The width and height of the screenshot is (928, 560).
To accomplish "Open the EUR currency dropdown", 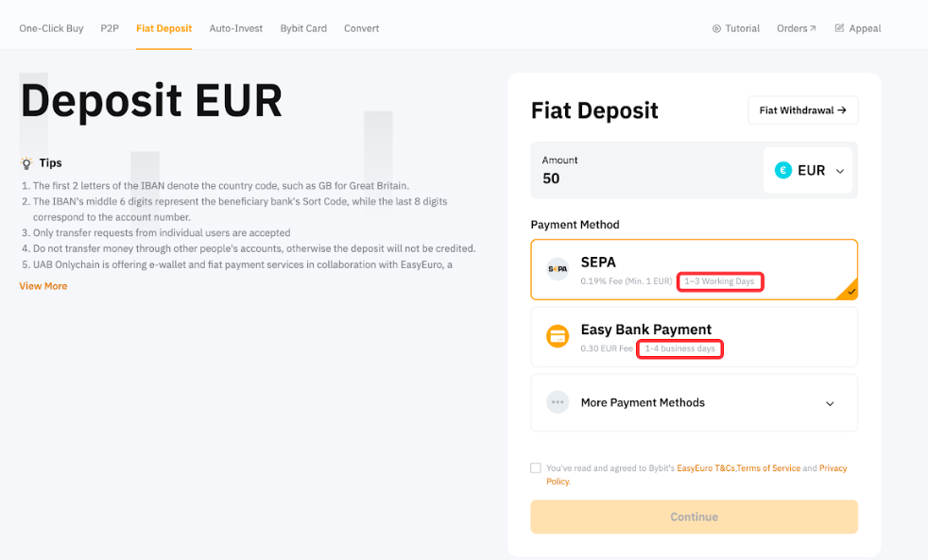I will pyautogui.click(x=809, y=170).
